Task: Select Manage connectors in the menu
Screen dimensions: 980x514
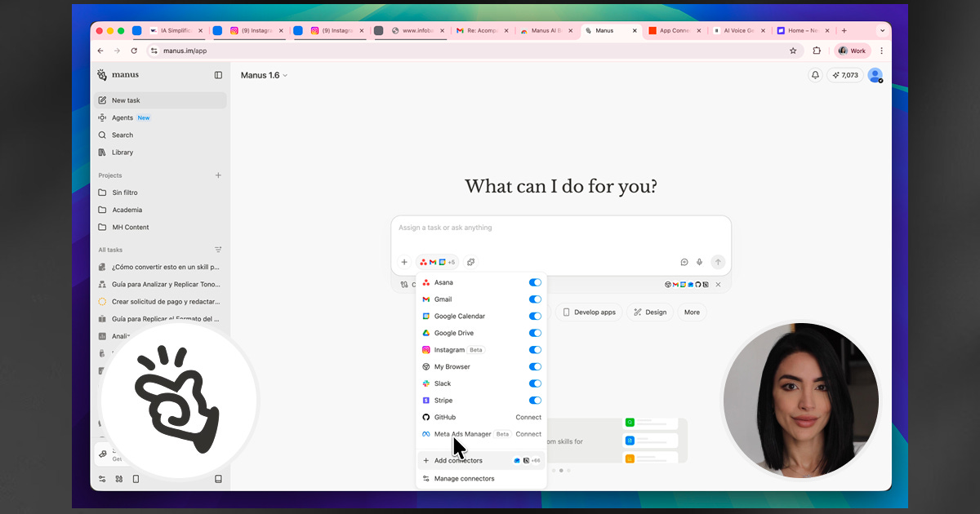Action: point(481,479)
